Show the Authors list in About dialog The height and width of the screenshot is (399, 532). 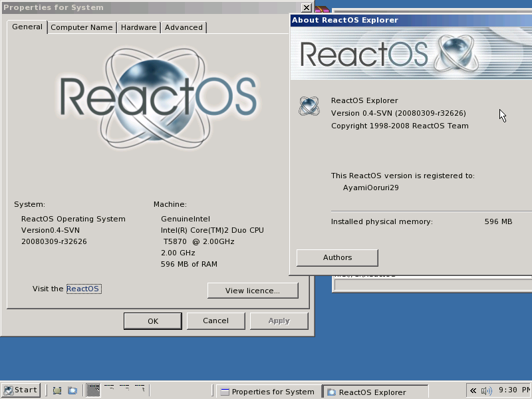point(337,258)
